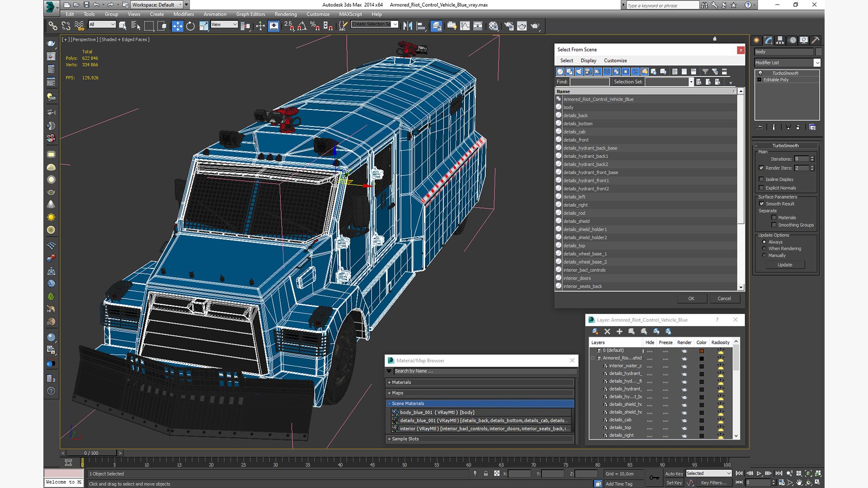Select Always update option radio
The width and height of the screenshot is (868, 488).
(764, 242)
